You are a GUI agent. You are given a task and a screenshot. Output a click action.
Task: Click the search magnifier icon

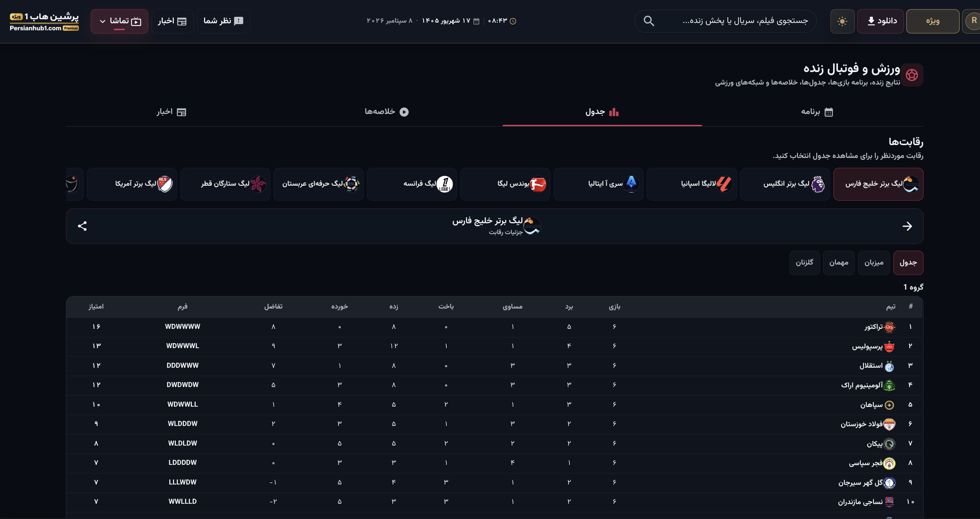[649, 21]
